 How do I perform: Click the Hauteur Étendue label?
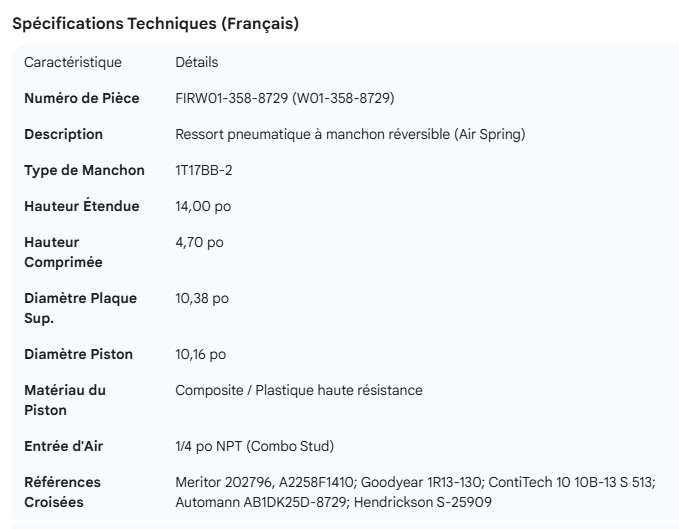point(81,206)
